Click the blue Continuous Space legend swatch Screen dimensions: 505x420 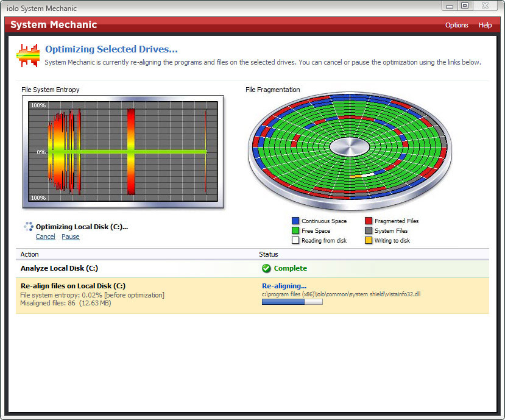(295, 221)
